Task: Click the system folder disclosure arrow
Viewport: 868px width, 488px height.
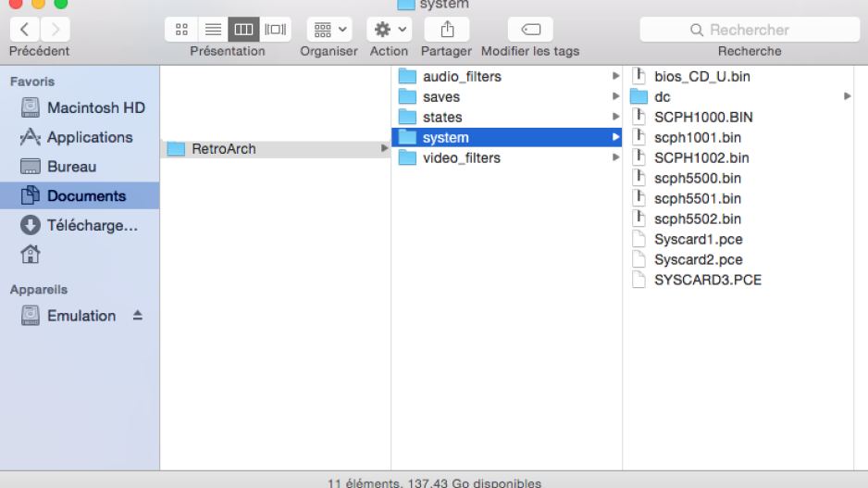Action: click(x=615, y=137)
